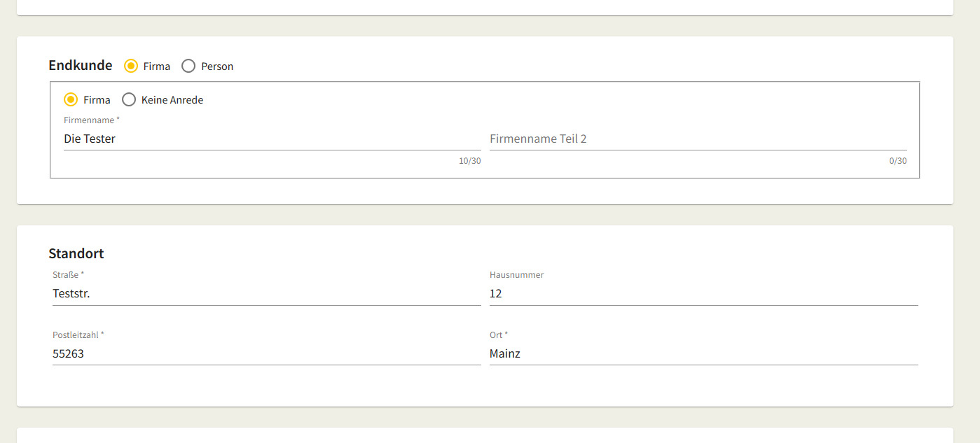
Task: Click the Straße * field label
Action: (x=69, y=275)
